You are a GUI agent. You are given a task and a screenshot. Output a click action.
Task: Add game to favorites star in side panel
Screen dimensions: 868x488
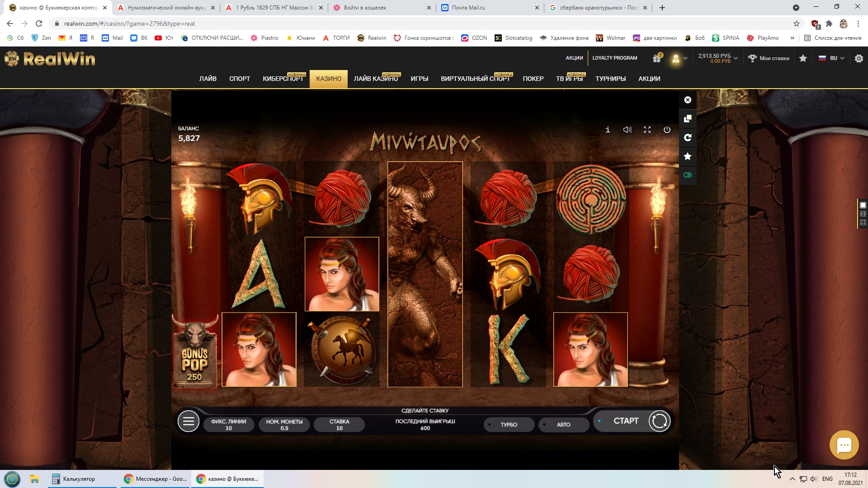(688, 156)
